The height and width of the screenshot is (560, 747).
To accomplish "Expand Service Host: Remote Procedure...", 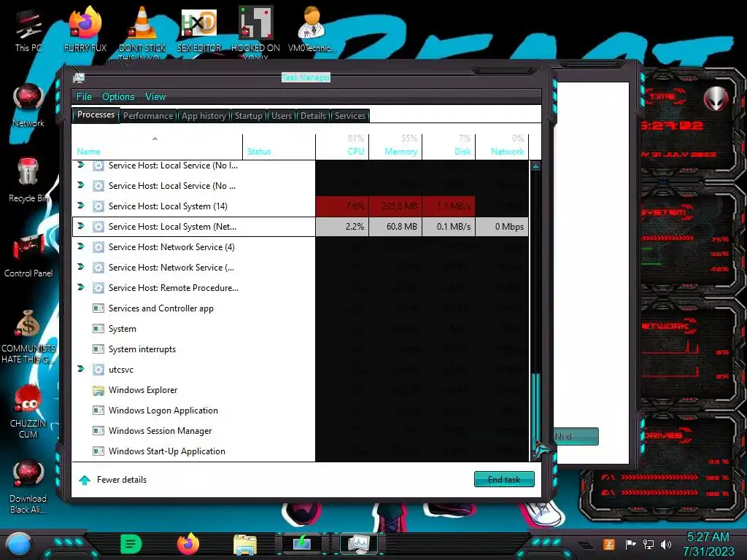I will pos(81,287).
